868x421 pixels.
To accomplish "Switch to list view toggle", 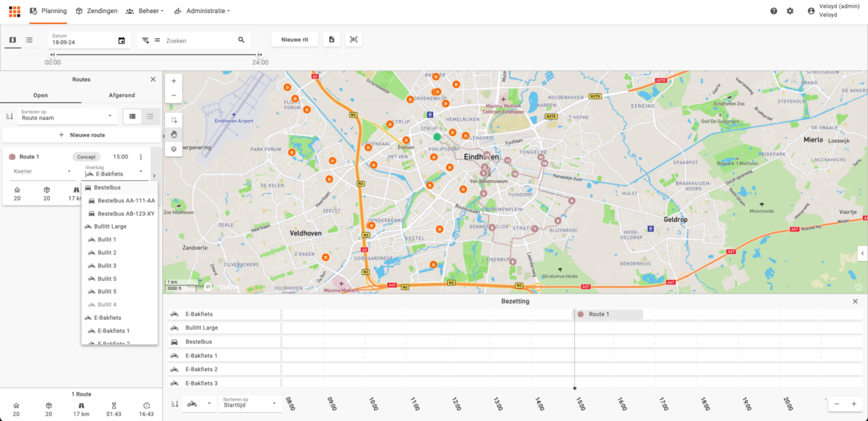I will tap(29, 40).
